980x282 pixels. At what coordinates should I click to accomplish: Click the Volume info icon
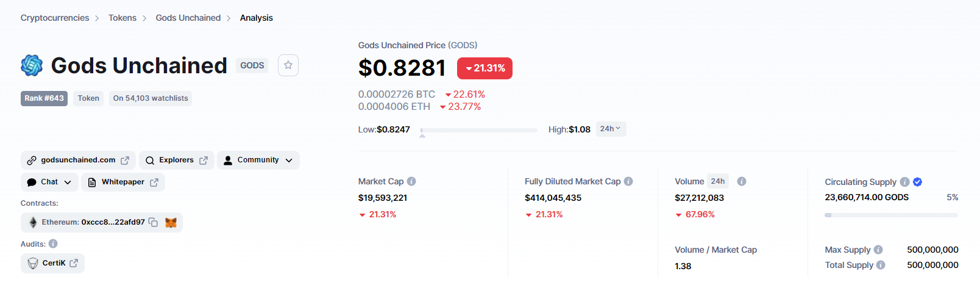click(742, 181)
